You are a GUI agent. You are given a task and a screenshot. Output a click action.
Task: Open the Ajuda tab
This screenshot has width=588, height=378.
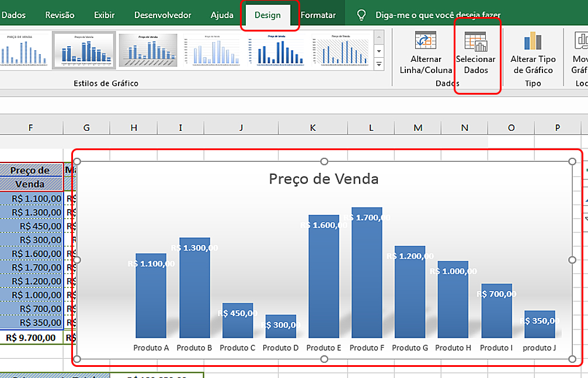pos(222,15)
